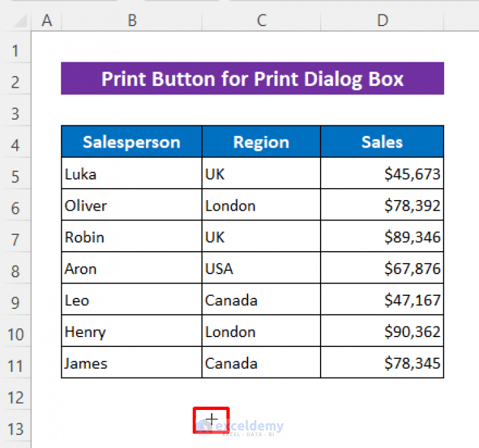Viewport: 479px width, 448px height.
Task: Select row 5 header
Action: pyautogui.click(x=15, y=173)
